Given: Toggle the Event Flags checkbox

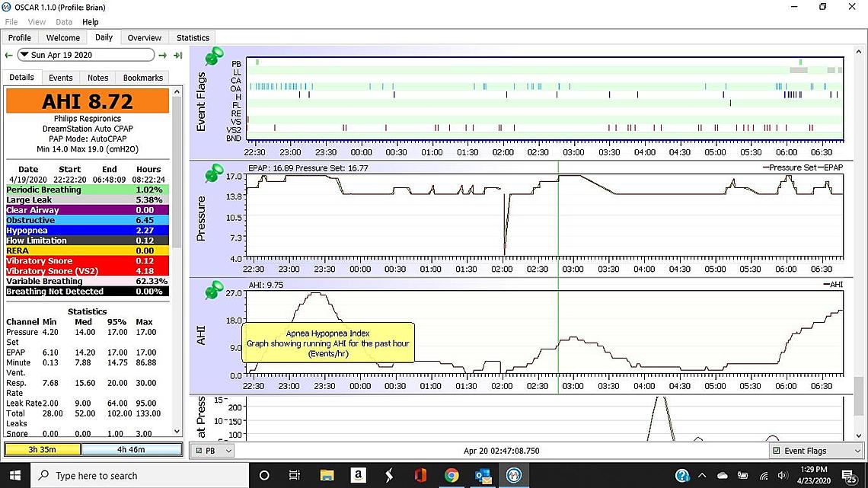Looking at the screenshot, I should click(x=776, y=451).
